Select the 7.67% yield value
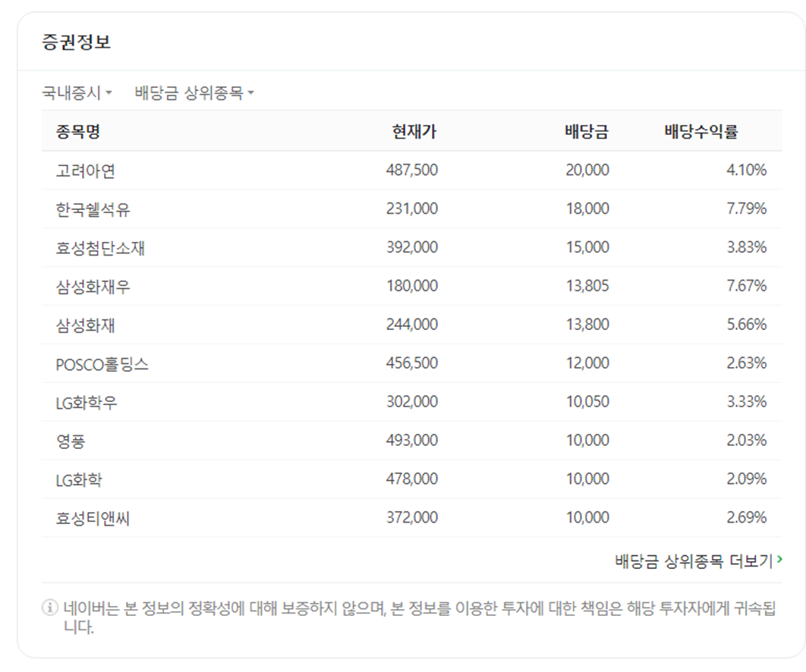The image size is (806, 672). (x=746, y=286)
